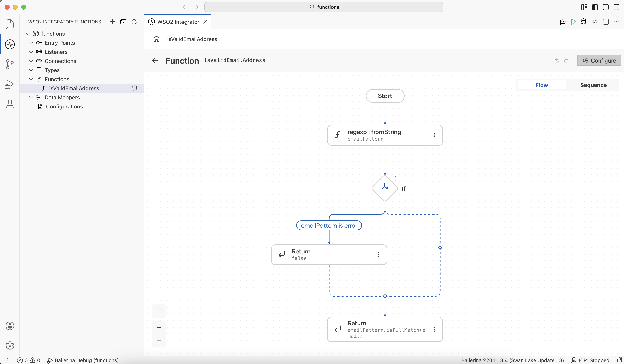
Task: Click the isValidEmailAddress breadcrumb text
Action: [192, 39]
